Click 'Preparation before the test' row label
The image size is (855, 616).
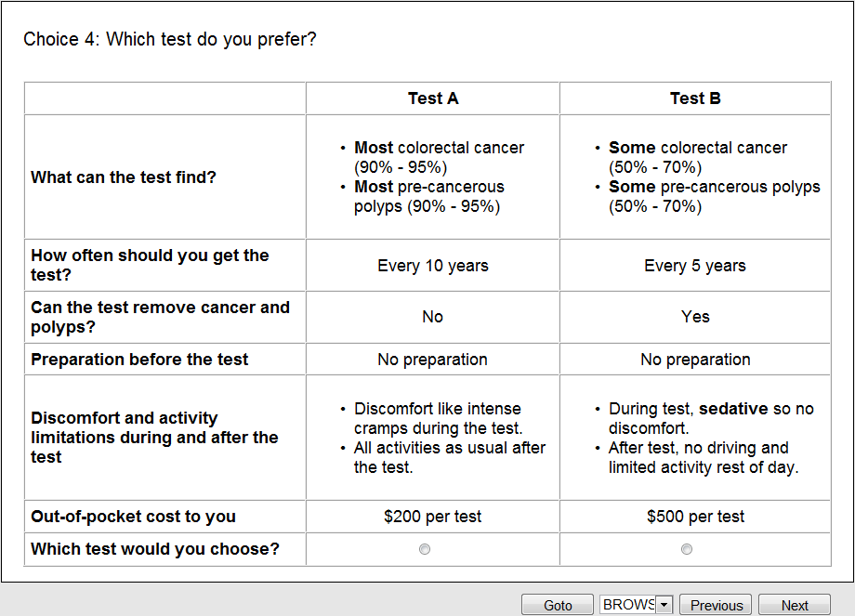pyautogui.click(x=139, y=360)
